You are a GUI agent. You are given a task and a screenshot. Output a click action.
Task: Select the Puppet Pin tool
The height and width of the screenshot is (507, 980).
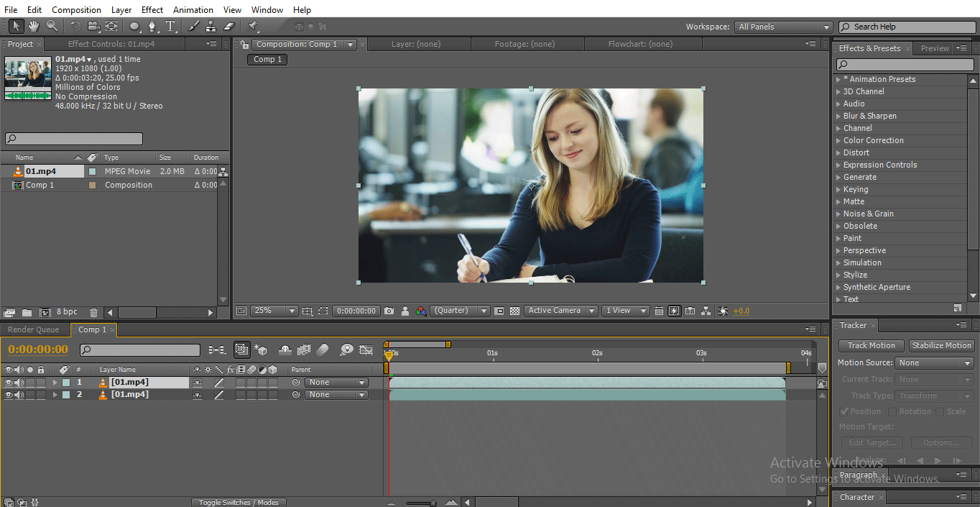[252, 27]
